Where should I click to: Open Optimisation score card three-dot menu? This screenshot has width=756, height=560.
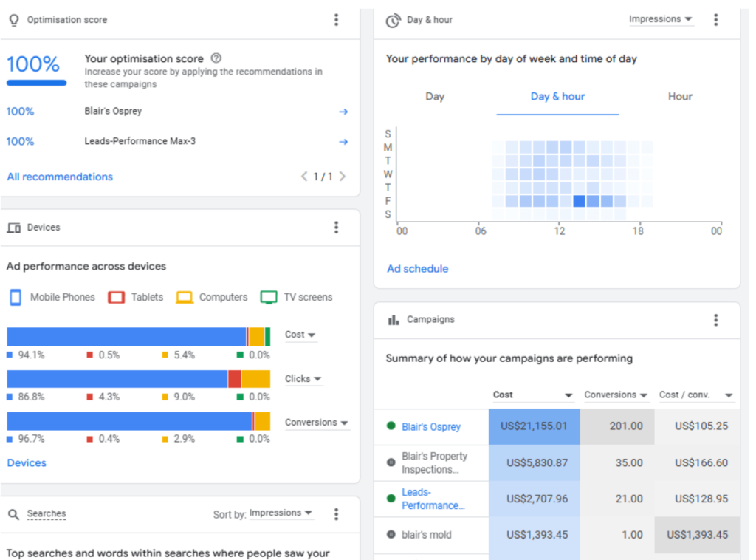[x=337, y=20]
